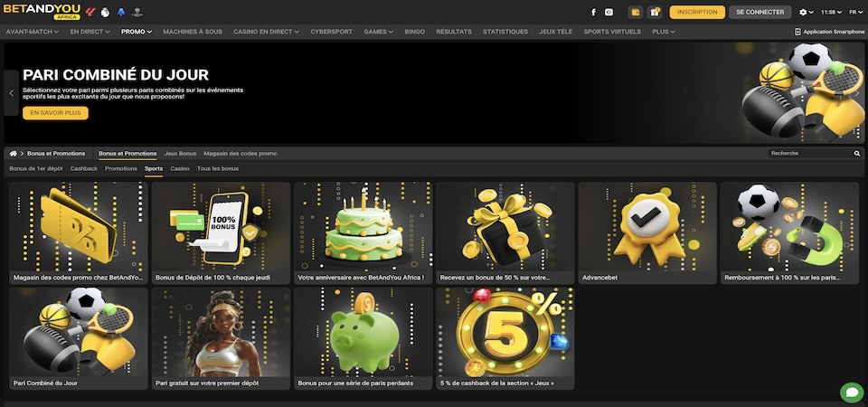The height and width of the screenshot is (407, 868).
Task: Open MACHINES À SOUS menu item
Action: [x=193, y=32]
